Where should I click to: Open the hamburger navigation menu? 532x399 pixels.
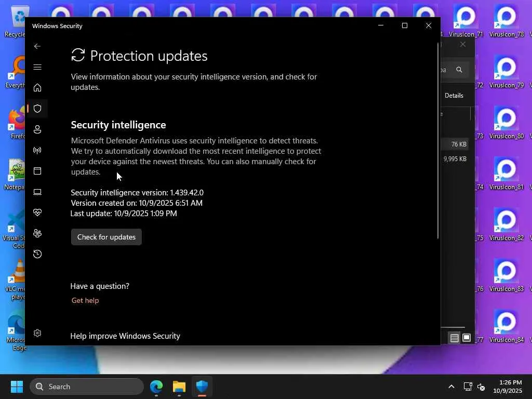pyautogui.click(x=37, y=67)
